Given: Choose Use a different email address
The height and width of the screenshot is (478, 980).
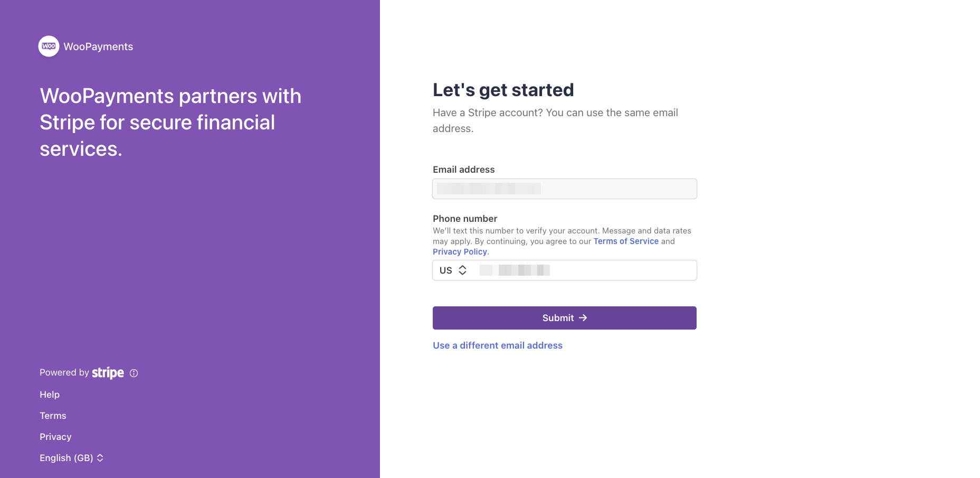Looking at the screenshot, I should point(497,345).
